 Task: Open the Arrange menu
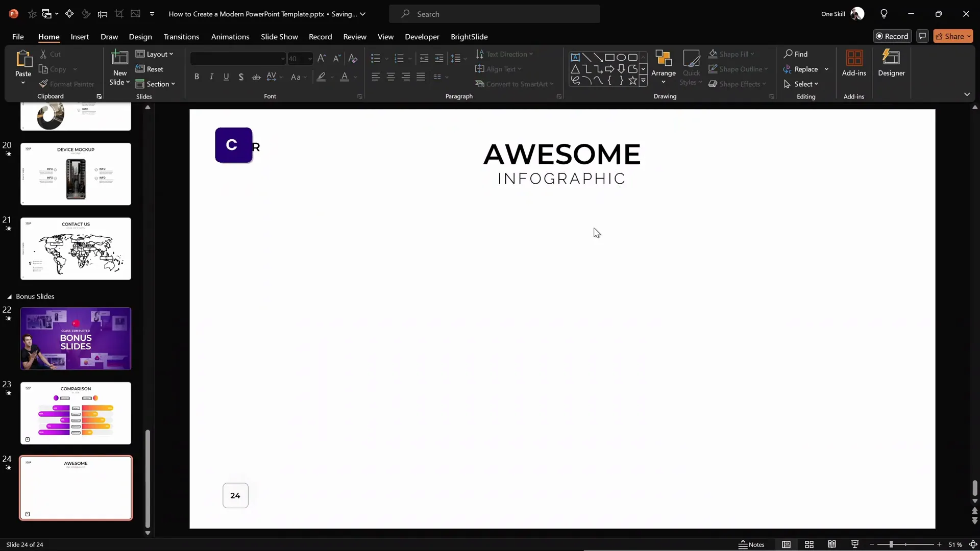(664, 67)
